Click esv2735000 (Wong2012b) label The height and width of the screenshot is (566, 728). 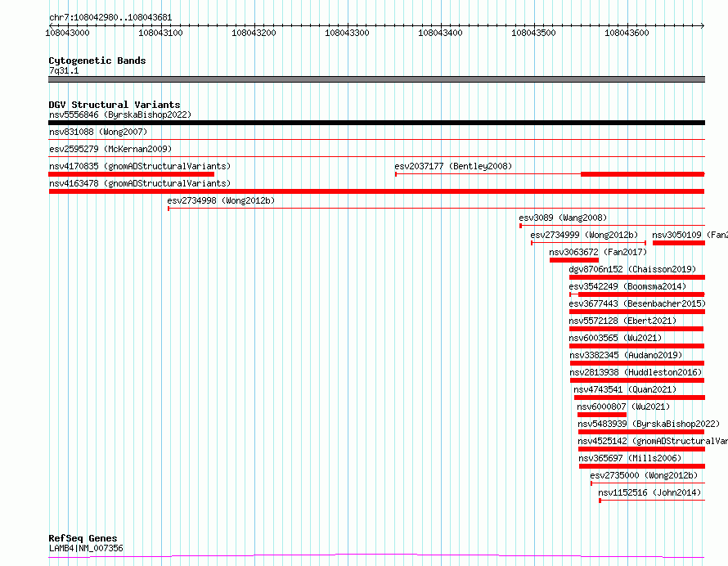(x=644, y=475)
